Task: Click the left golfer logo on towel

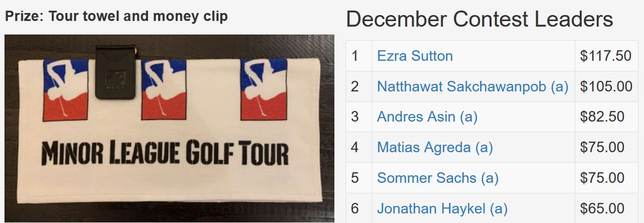Action: (x=66, y=90)
